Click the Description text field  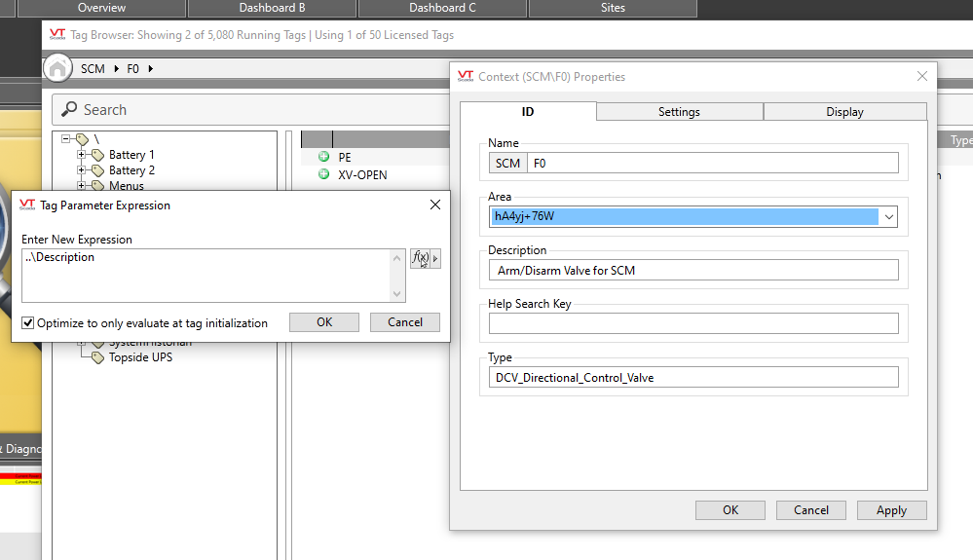tap(693, 270)
